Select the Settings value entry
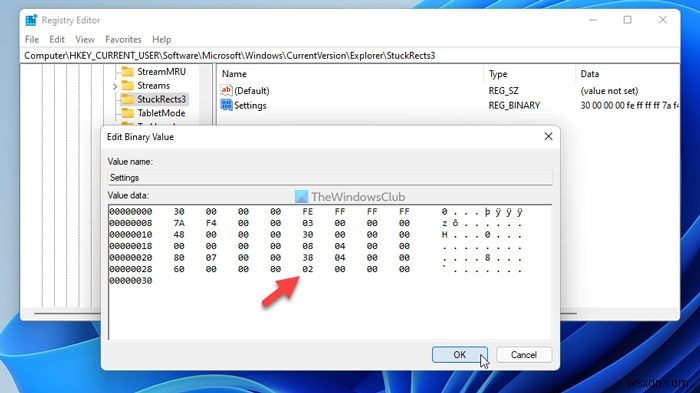 (250, 105)
